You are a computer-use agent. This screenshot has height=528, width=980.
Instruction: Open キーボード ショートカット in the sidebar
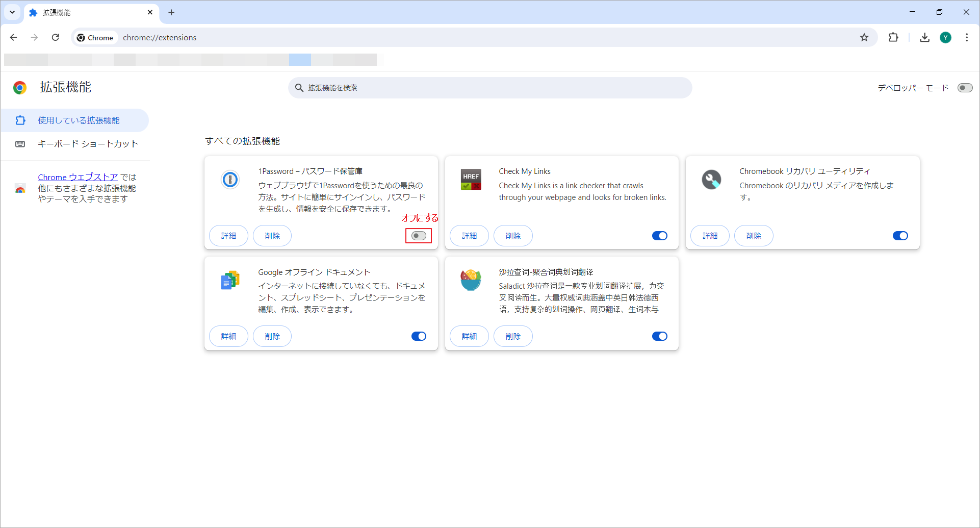(74, 144)
